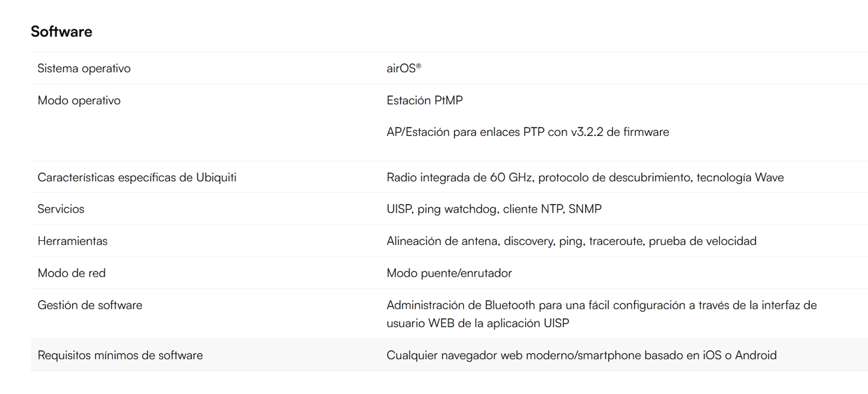Click the airOS value text
The image size is (868, 394).
401,69
